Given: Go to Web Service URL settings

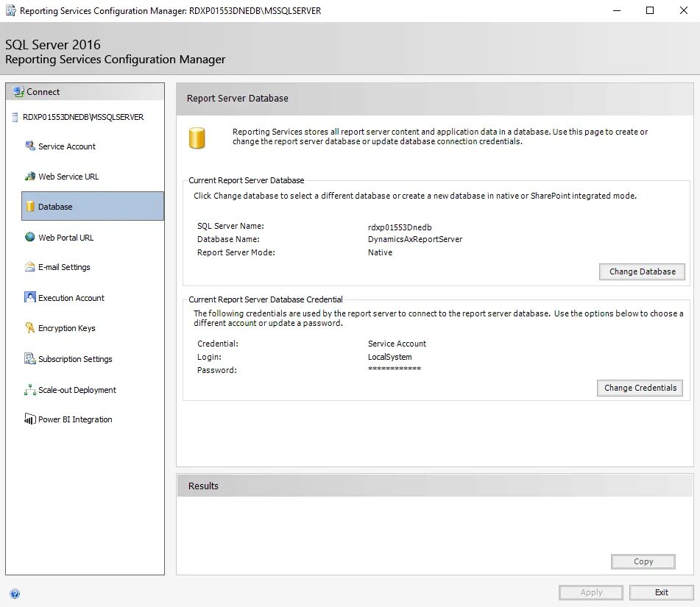Looking at the screenshot, I should click(68, 177).
